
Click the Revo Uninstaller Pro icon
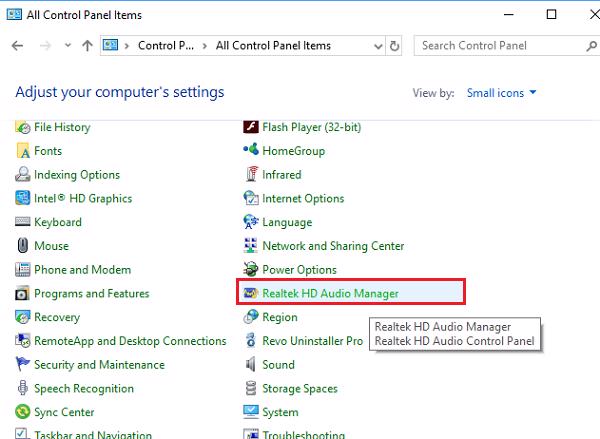(x=251, y=340)
